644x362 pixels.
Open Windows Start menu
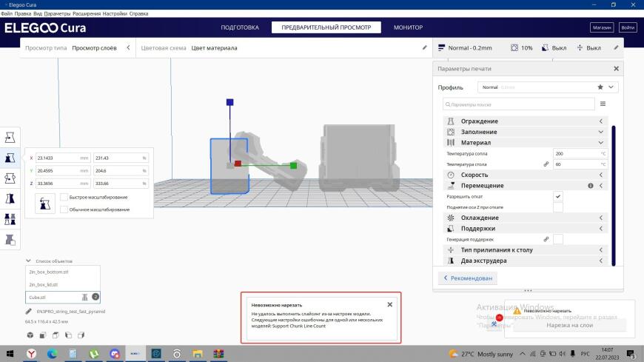pyautogui.click(x=10, y=354)
